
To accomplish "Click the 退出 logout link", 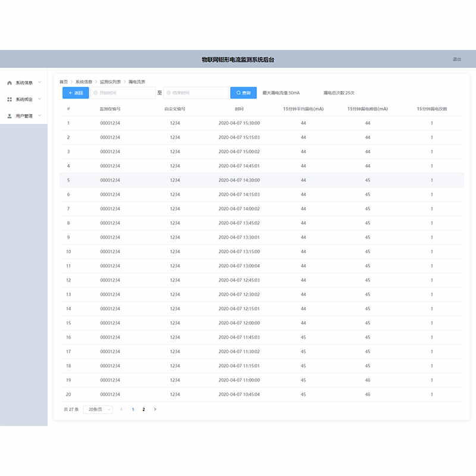I will point(456,59).
